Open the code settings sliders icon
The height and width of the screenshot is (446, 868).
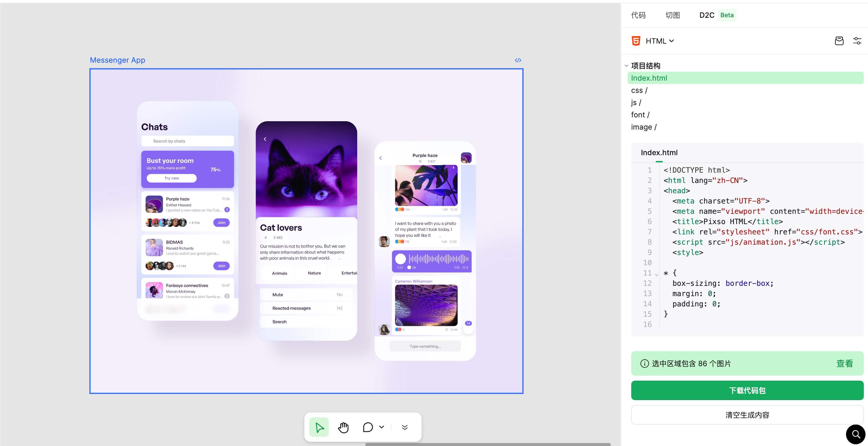point(857,41)
